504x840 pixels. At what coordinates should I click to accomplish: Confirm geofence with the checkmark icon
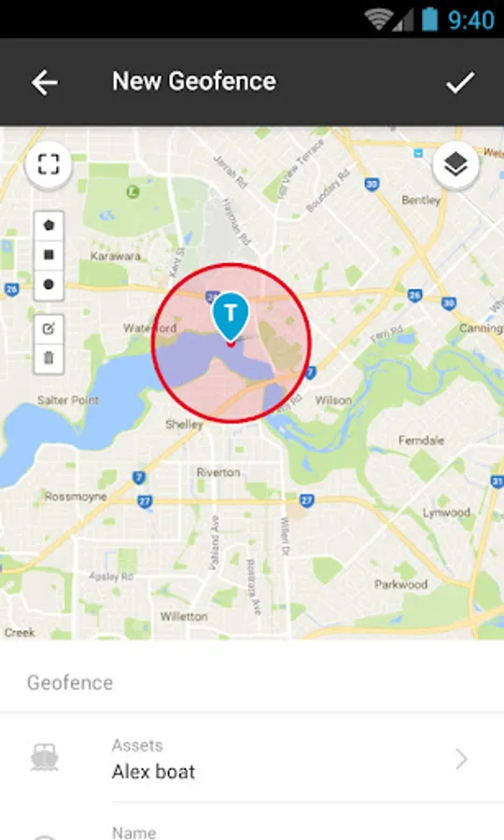(460, 82)
